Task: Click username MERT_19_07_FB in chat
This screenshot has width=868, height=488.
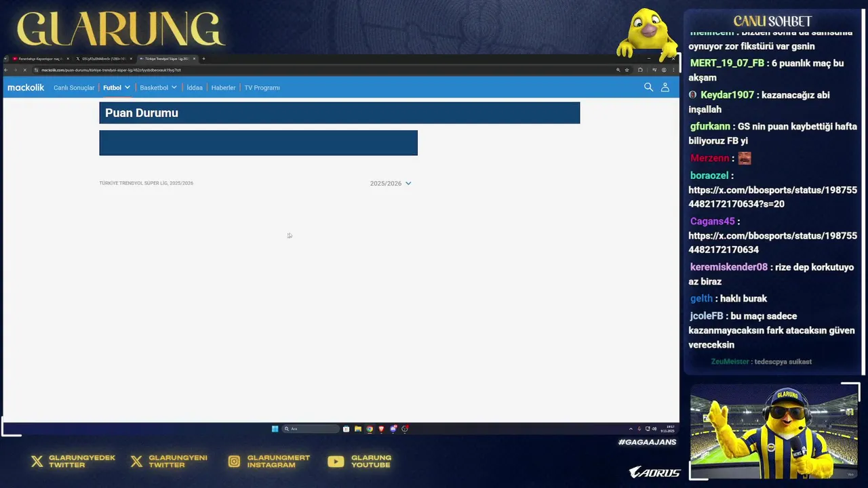Action: tap(727, 63)
